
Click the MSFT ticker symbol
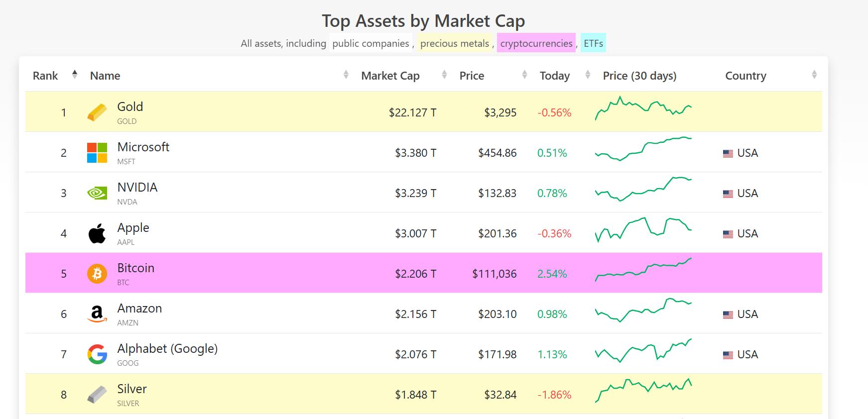tap(126, 162)
